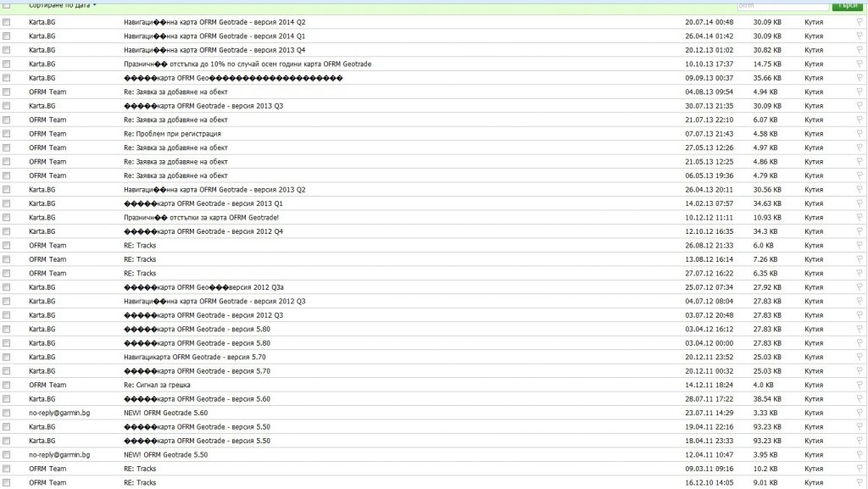Viewport: 868px width, 489px height.
Task: Open the 'Празнични отстъпки за карта OFRM Geotrade!' email
Action: tap(201, 218)
